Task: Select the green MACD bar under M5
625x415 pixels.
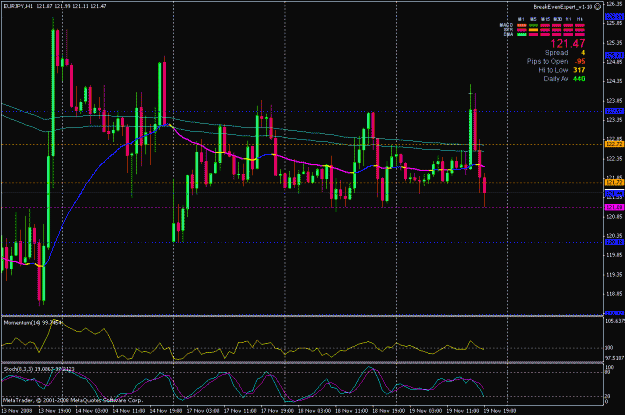Action: pyautogui.click(x=533, y=25)
